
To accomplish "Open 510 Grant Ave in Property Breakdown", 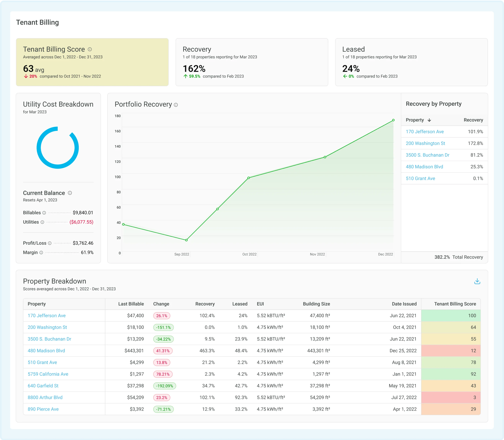I will [x=42, y=362].
